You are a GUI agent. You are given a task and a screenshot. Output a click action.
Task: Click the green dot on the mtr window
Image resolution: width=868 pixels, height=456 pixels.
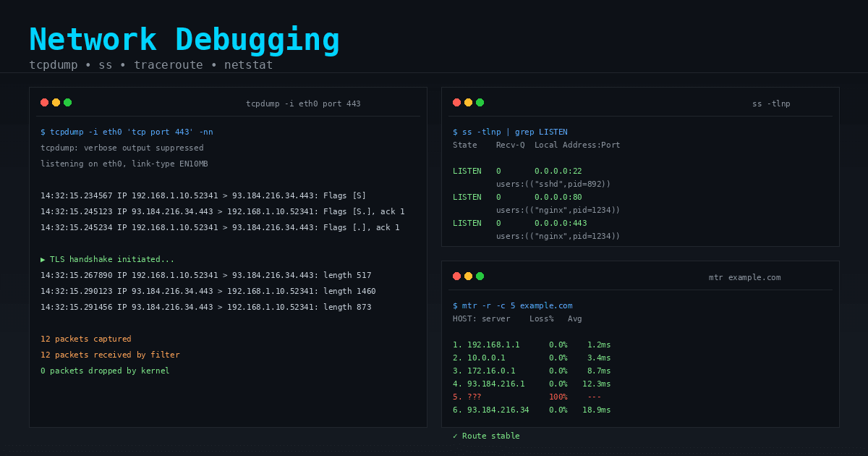pyautogui.click(x=480, y=276)
